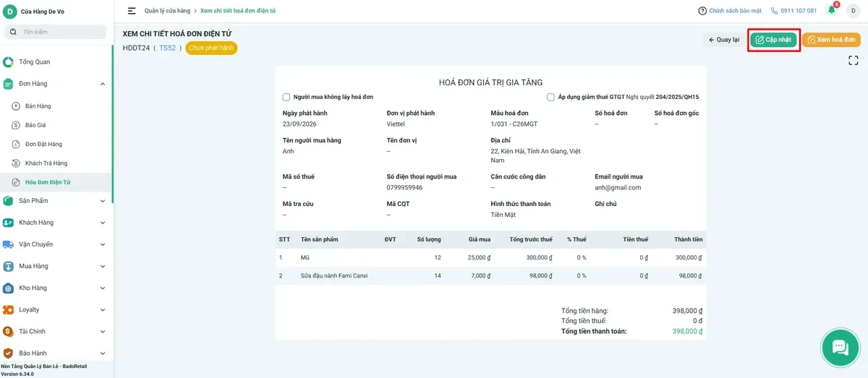Click the user avatar D at top right

[x=854, y=11]
